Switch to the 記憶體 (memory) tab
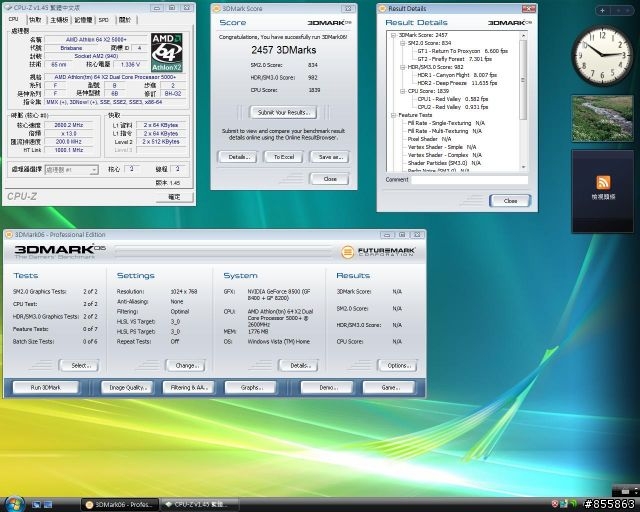Screen dimensions: 640x512 click(83, 20)
